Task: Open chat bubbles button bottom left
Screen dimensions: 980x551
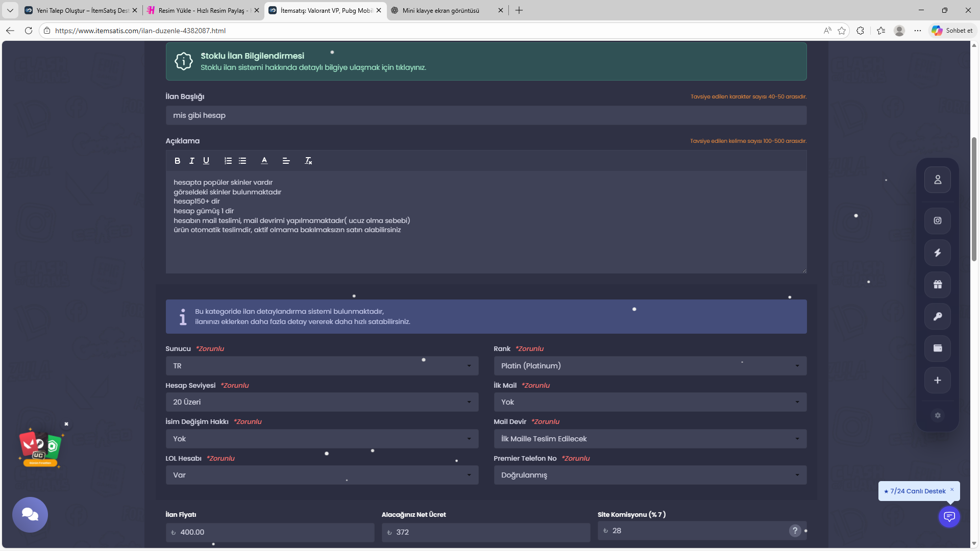Action: (x=30, y=514)
